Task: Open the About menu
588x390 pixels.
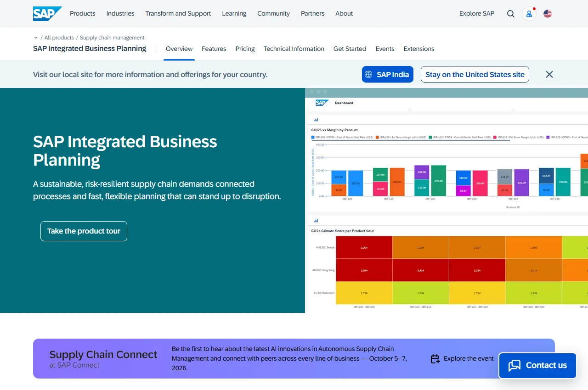Action: click(x=344, y=14)
